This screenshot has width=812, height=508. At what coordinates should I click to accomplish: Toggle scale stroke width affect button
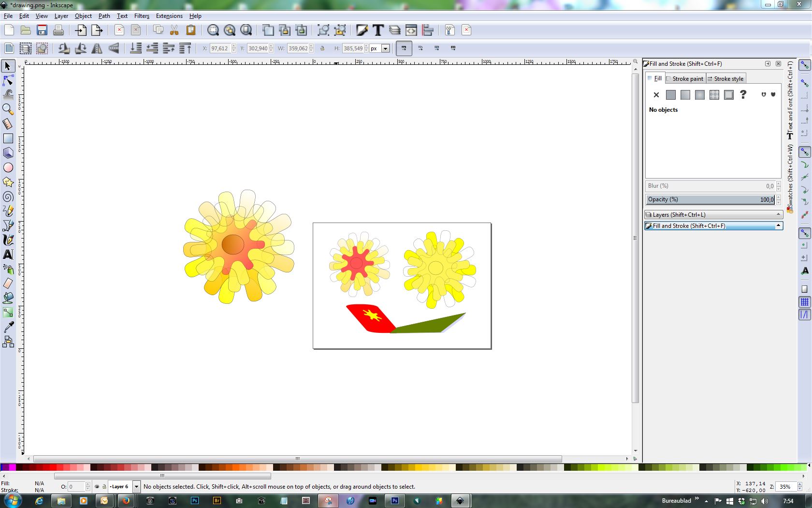[x=404, y=48]
